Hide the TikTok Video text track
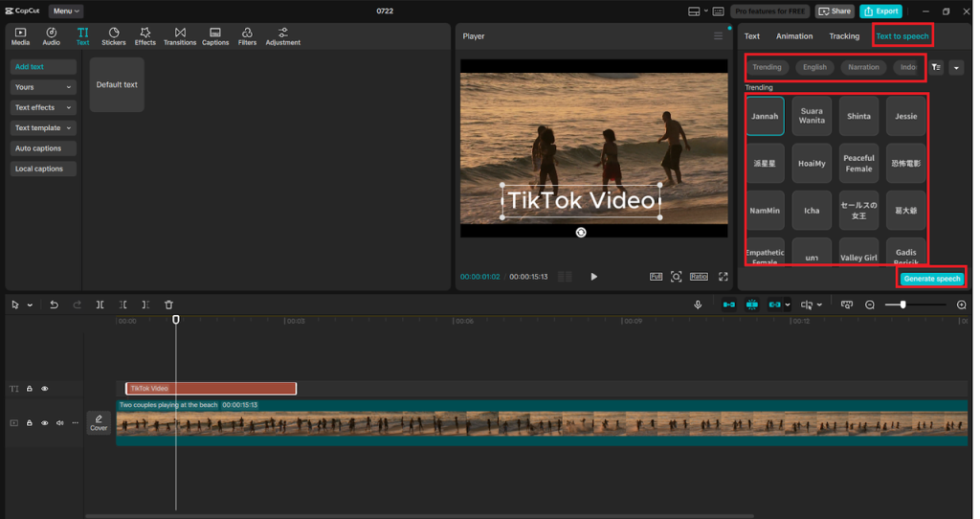The image size is (980, 519). pyautogui.click(x=44, y=389)
